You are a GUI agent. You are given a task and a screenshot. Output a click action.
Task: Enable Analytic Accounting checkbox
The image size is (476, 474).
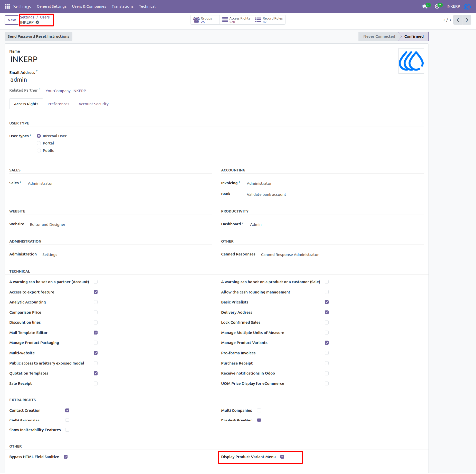(x=96, y=302)
